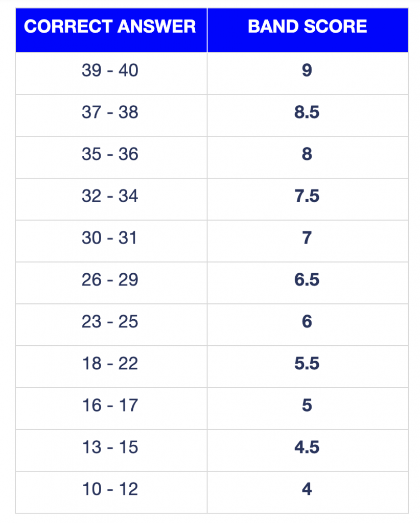The height and width of the screenshot is (523, 420).
Task: Click the 37 - 38 range cell
Action: coord(111,115)
